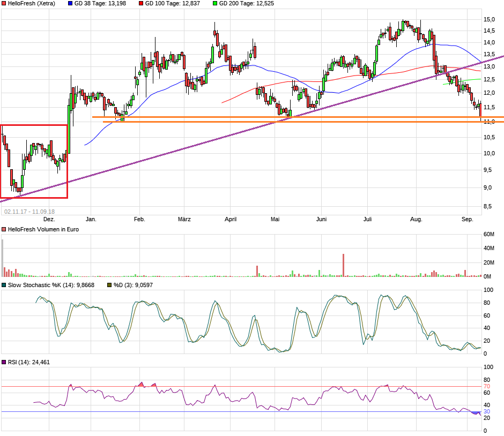Click the Slow Stochastic %K legend square

(x=4, y=285)
